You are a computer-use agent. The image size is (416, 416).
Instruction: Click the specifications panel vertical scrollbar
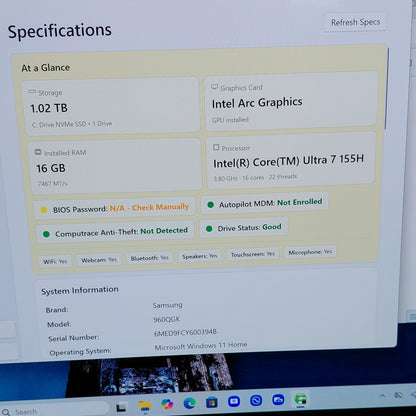coord(387,89)
